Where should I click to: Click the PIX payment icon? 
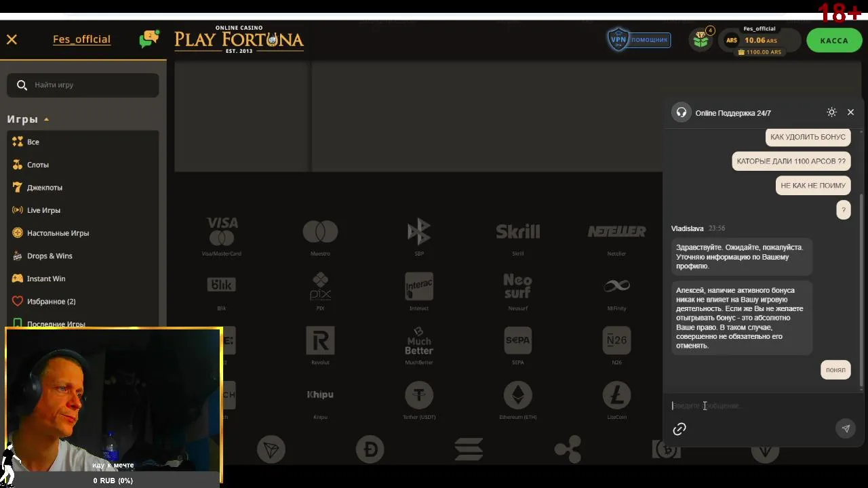coord(320,285)
